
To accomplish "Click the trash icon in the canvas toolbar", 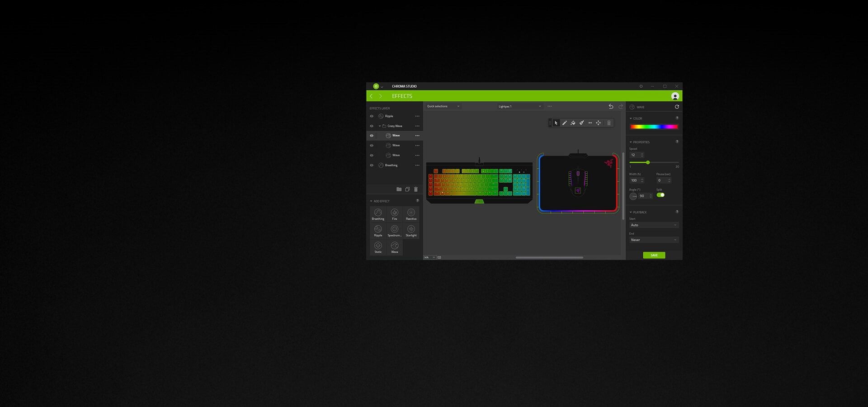I will [x=609, y=123].
